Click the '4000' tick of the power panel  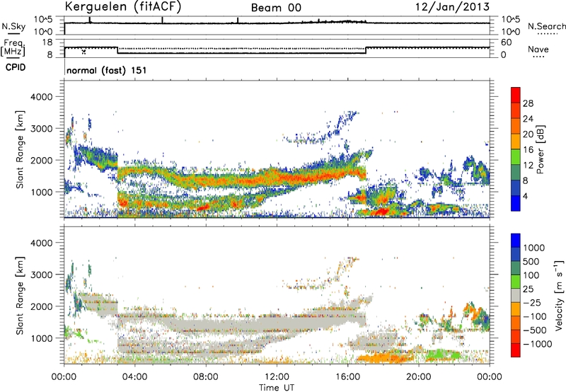(41, 97)
